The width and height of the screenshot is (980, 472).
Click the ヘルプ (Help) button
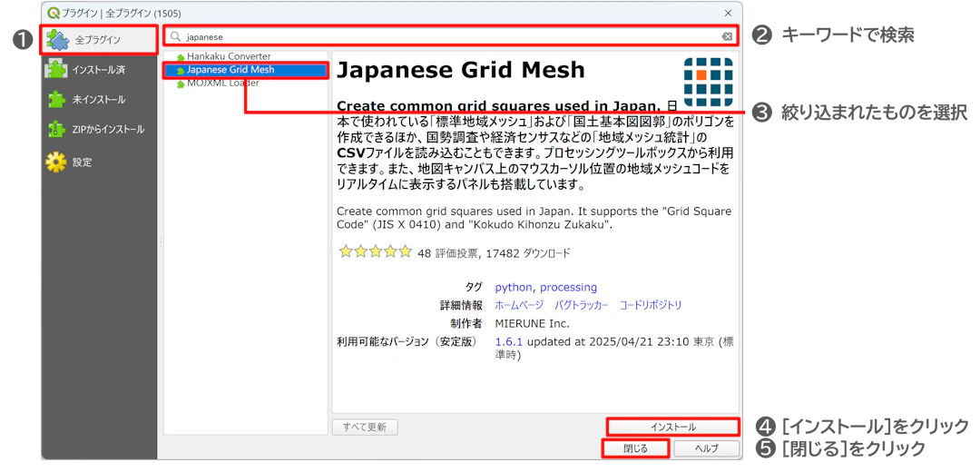point(706,448)
